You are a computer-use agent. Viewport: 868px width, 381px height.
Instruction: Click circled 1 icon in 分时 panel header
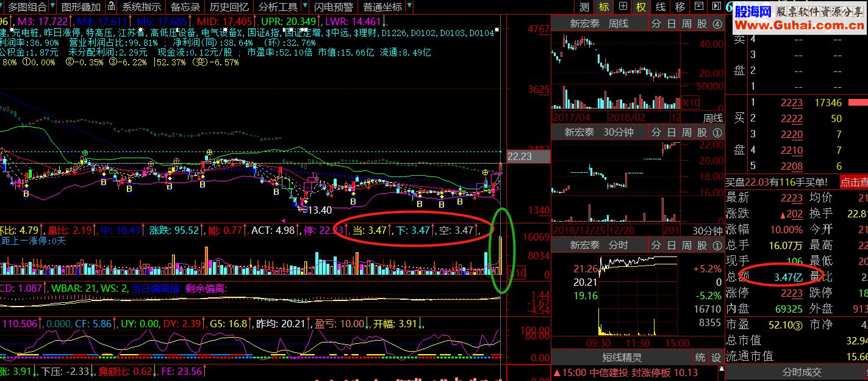(x=717, y=245)
